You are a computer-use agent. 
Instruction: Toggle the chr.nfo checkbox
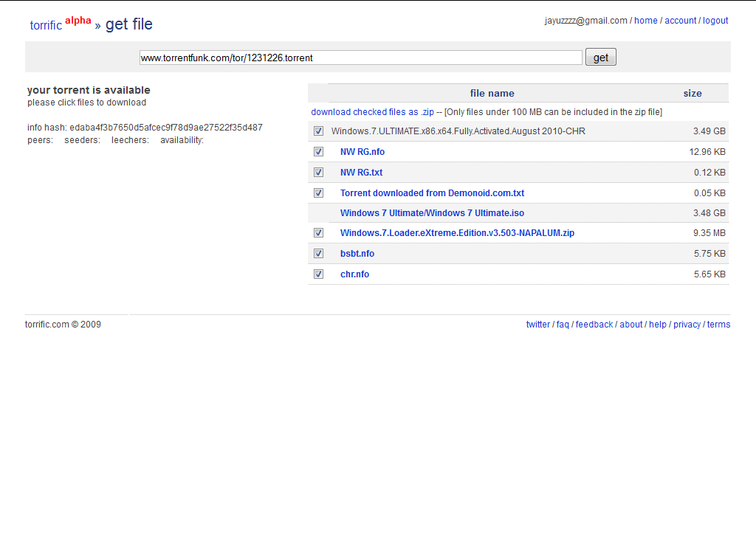pos(318,274)
